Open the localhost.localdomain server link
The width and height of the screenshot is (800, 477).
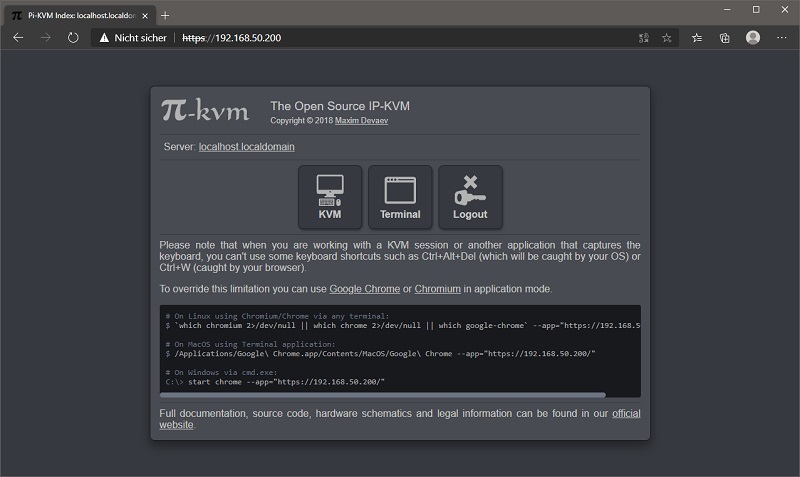click(x=246, y=147)
